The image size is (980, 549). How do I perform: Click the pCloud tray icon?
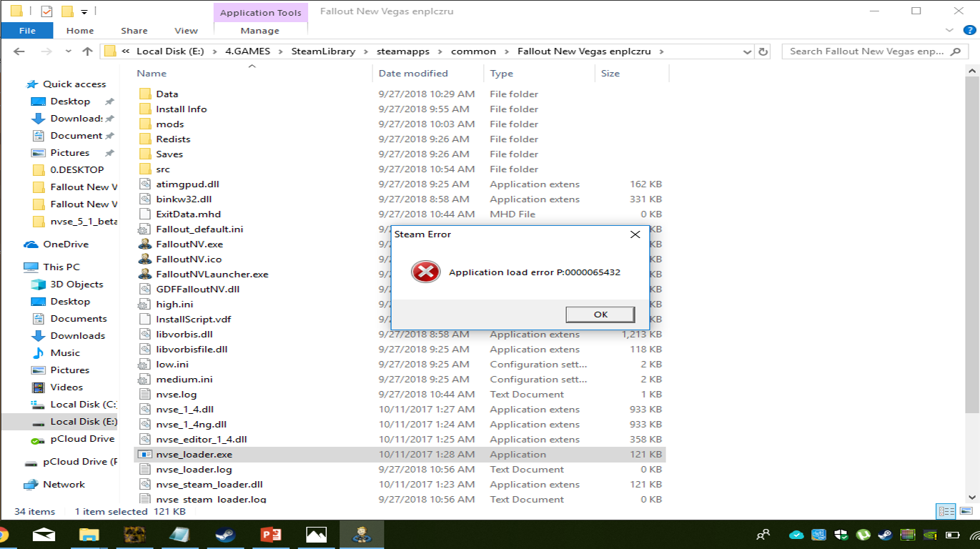[796, 535]
